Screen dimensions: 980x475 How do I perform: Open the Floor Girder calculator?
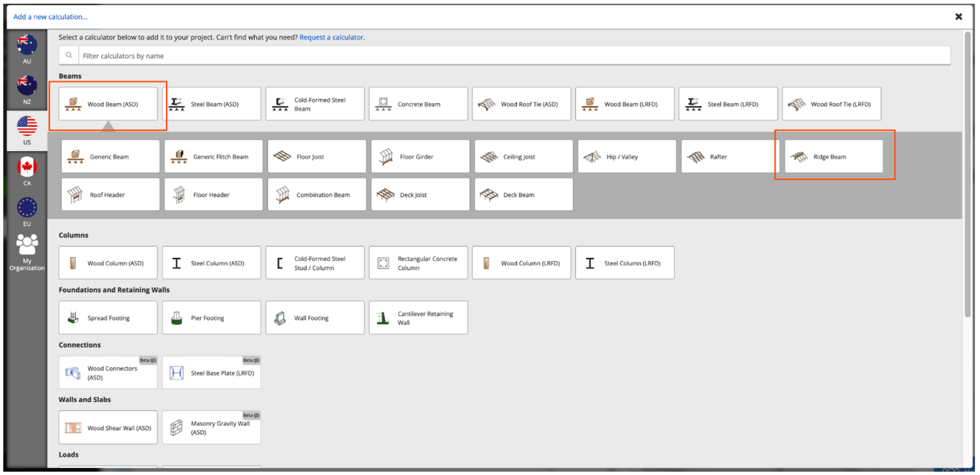coord(420,156)
